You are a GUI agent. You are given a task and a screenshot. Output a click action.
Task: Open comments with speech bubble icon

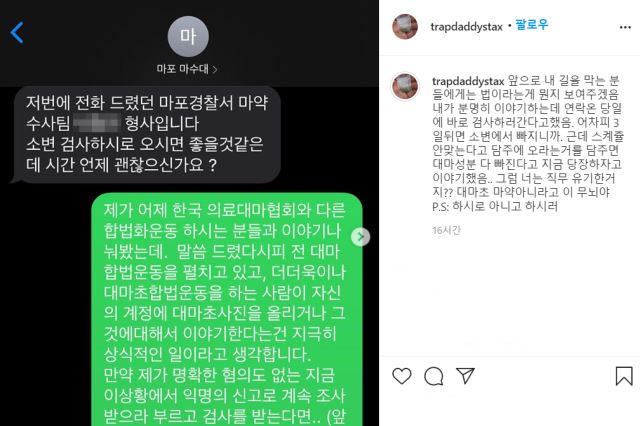[433, 376]
